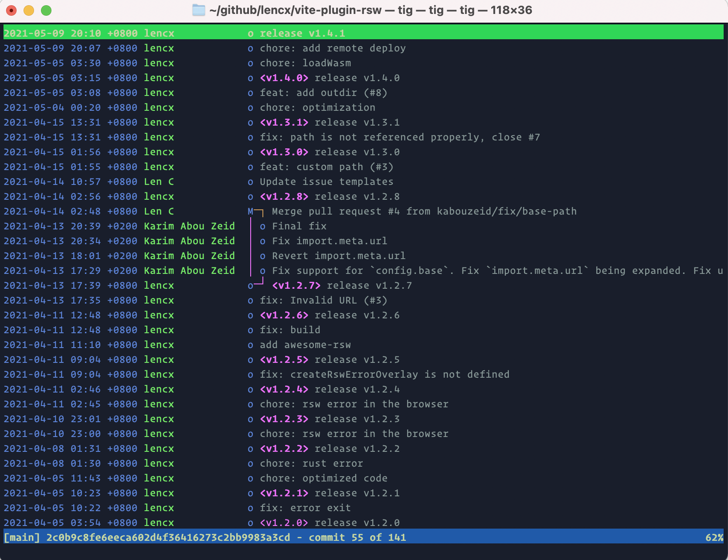
Task: Click the <v1.3.1> tag label
Action: (x=284, y=122)
